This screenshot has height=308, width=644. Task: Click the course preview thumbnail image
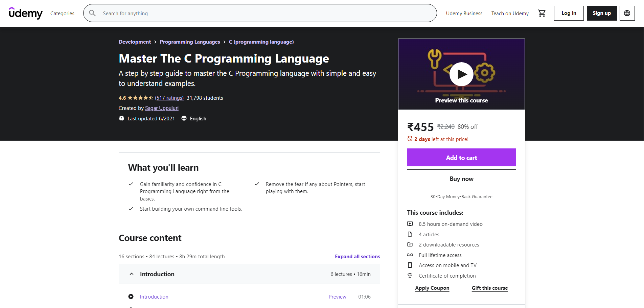click(x=461, y=74)
